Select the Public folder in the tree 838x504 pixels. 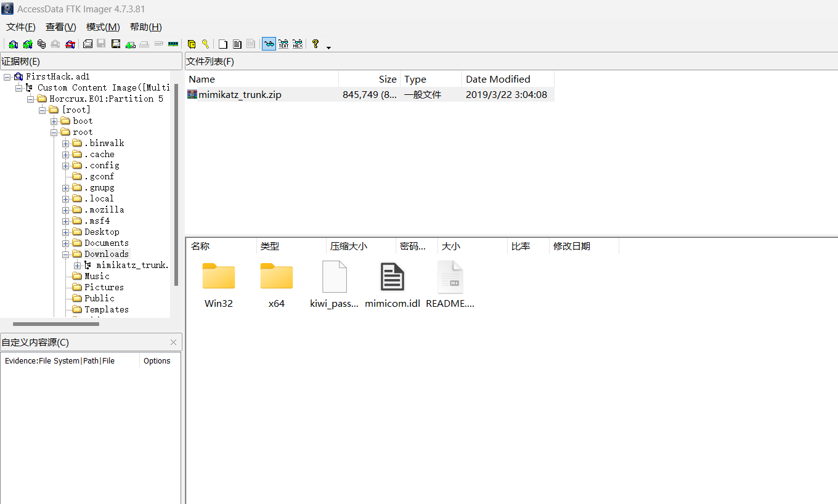click(x=99, y=299)
